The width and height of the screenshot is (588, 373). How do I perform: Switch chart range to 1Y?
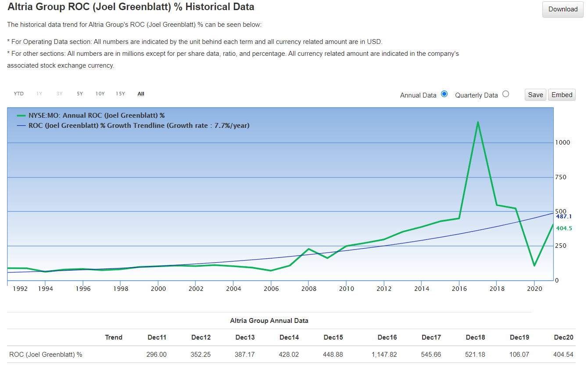click(39, 94)
